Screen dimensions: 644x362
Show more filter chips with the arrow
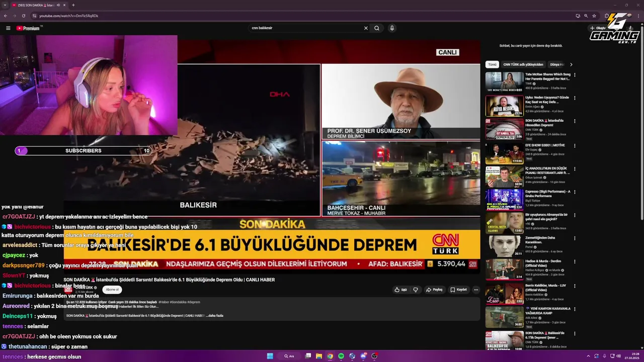pyautogui.click(x=571, y=64)
